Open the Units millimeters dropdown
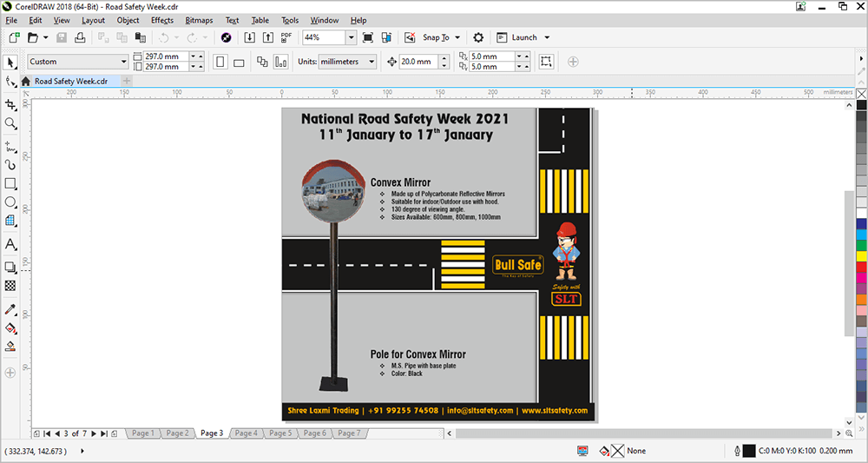This screenshot has height=463, width=868. 372,62
